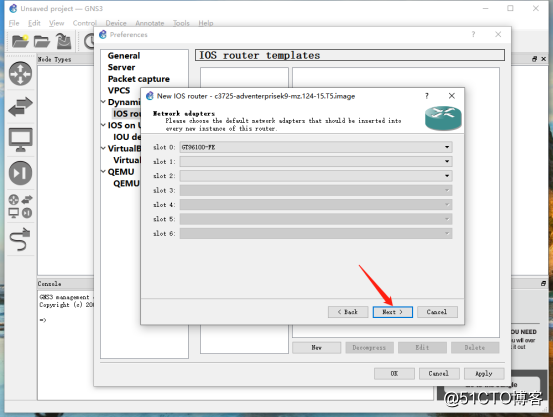Collapse the QEMU tree section
The image size is (553, 417).
coord(103,171)
